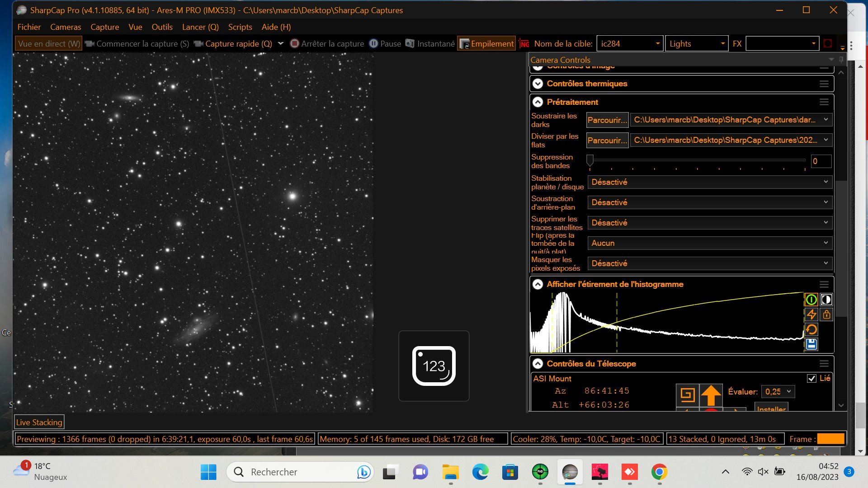Open the Cameras menu
Viewport: 868px width, 488px height.
pyautogui.click(x=66, y=27)
